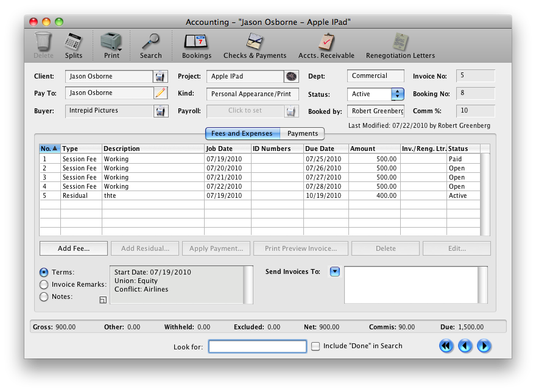Go to the previous record arrow button

pos(465,346)
